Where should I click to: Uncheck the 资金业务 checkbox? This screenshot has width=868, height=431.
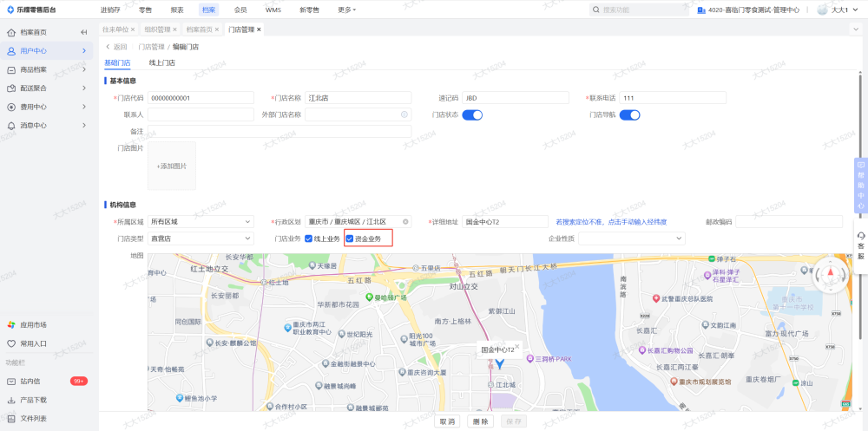tap(349, 239)
